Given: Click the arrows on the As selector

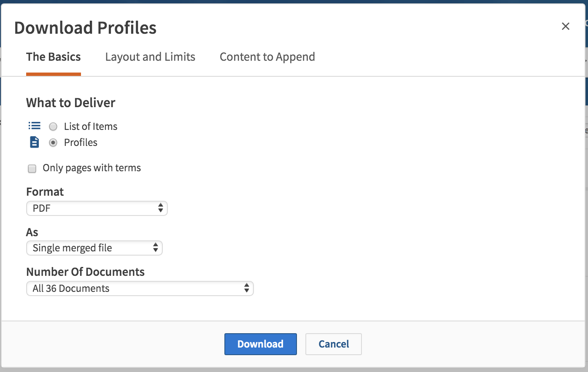Looking at the screenshot, I should tap(156, 248).
